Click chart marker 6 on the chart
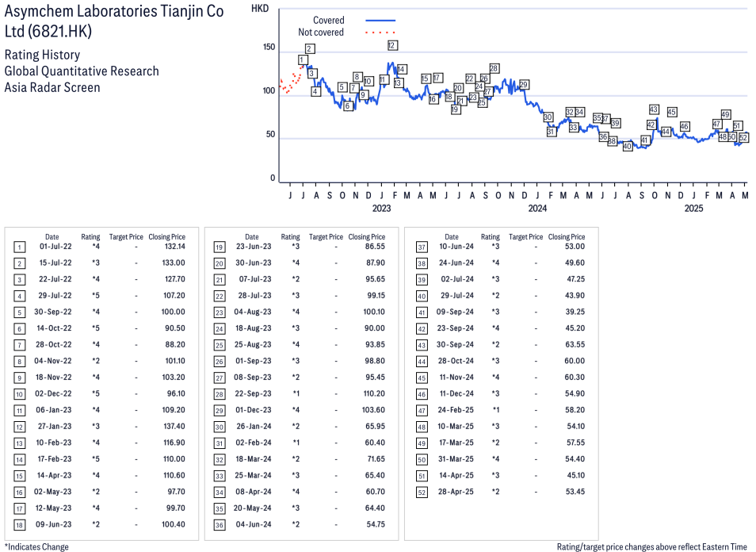Image resolution: width=756 pixels, height=552 pixels. (x=349, y=106)
